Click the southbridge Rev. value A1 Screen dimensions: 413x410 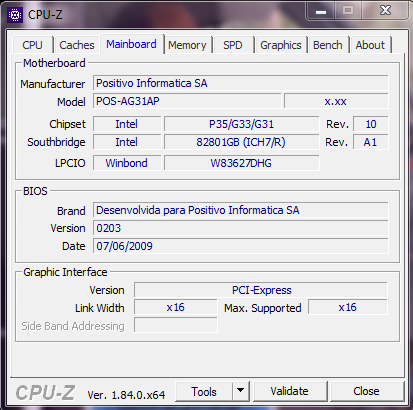click(x=371, y=142)
